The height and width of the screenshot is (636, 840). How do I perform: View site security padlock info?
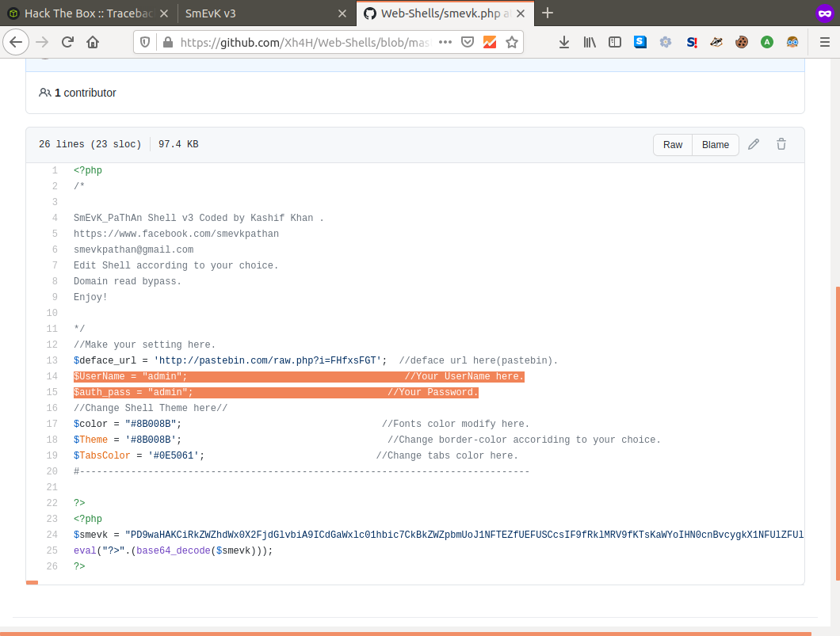click(168, 42)
